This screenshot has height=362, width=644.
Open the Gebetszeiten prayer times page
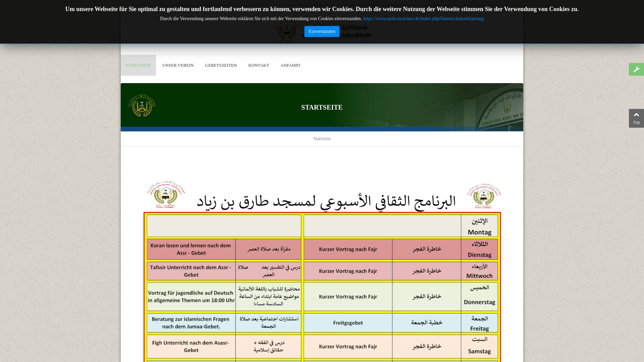(x=221, y=65)
